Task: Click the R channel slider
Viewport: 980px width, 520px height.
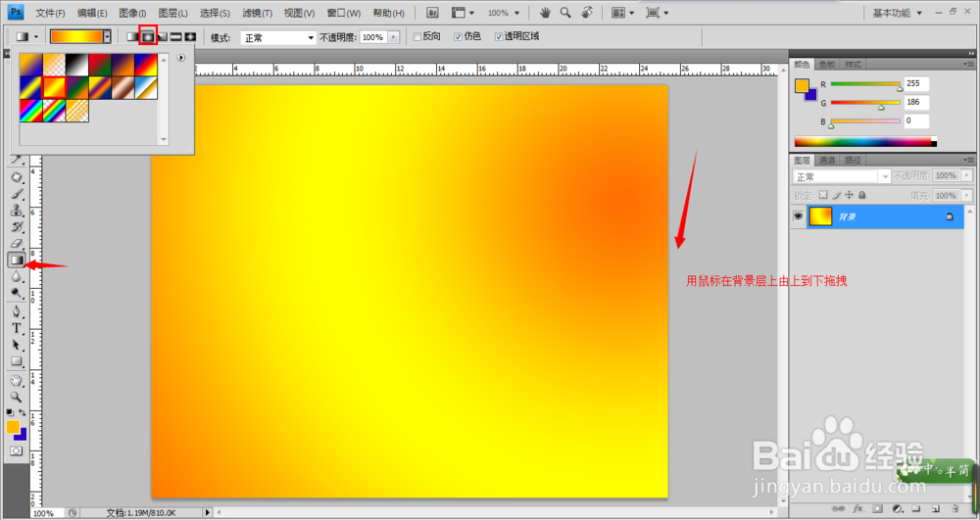Action: (865, 83)
